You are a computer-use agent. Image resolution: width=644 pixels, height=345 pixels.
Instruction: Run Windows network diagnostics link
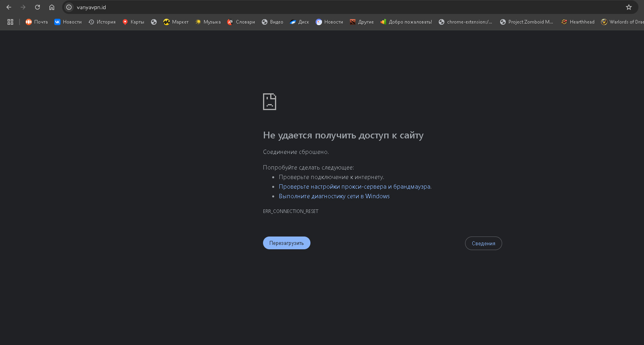click(334, 196)
